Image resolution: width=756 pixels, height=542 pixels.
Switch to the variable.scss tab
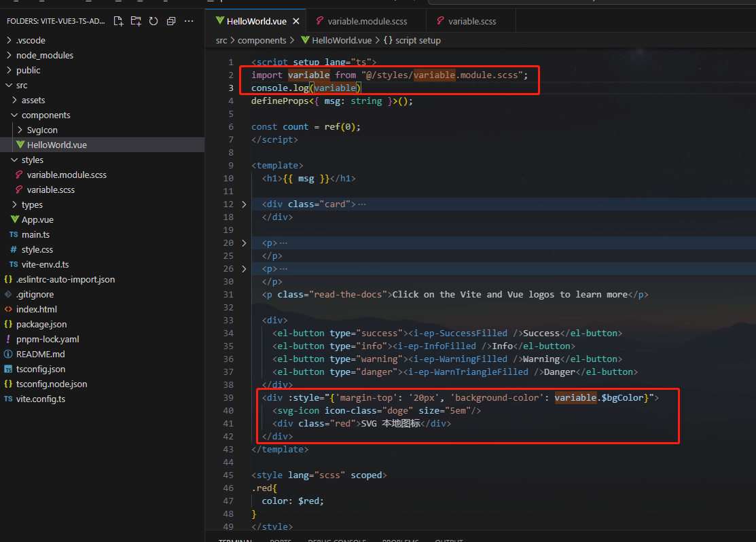tap(471, 20)
